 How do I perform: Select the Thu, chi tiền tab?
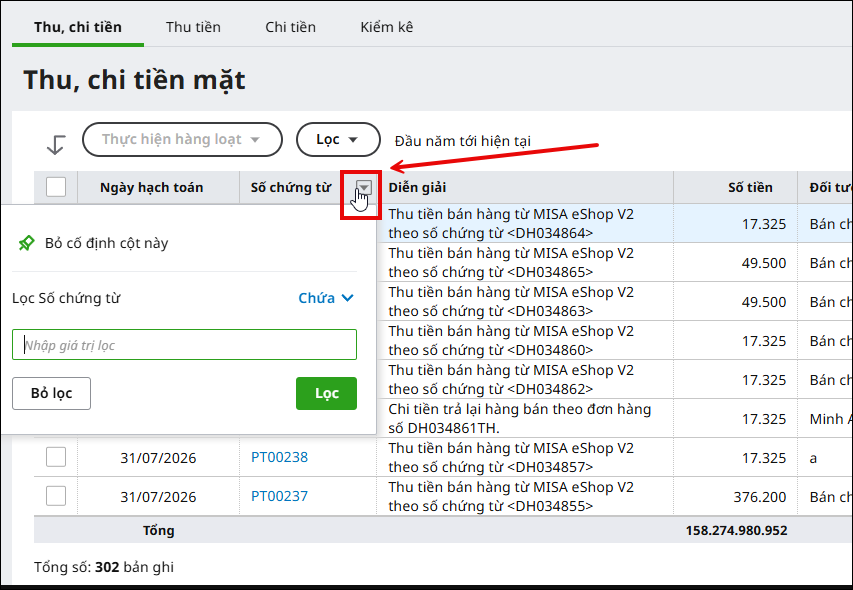(x=78, y=27)
